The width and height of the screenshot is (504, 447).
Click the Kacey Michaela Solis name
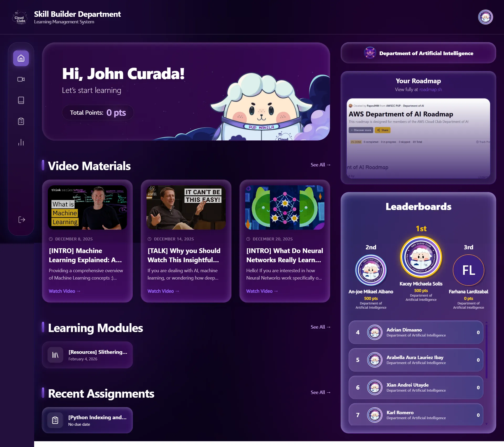tap(421, 283)
